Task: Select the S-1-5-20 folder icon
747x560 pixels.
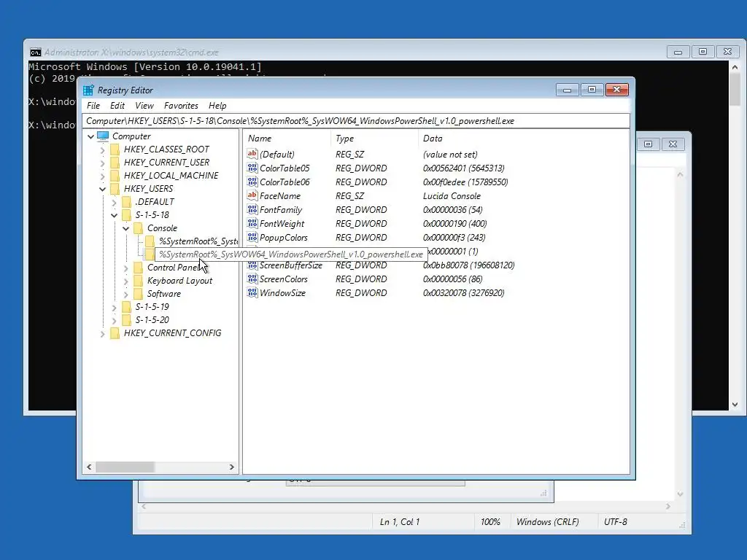Action: tap(126, 321)
